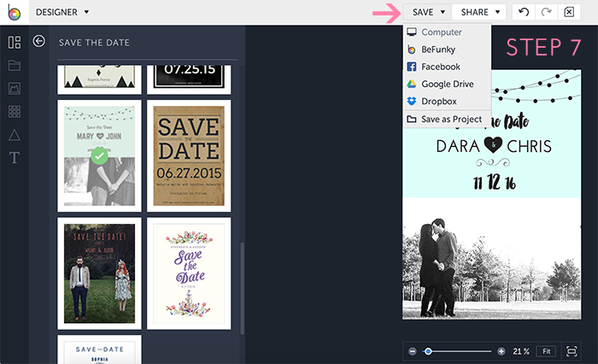This screenshot has height=364, width=598.
Task: Expand the SHARE dropdown menu
Action: tap(479, 12)
